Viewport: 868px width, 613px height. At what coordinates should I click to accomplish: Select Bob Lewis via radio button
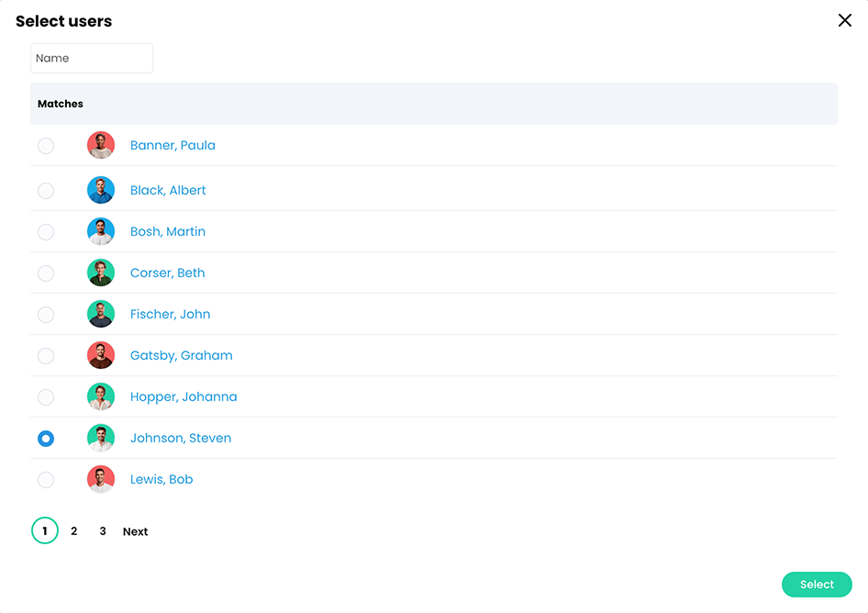[46, 479]
